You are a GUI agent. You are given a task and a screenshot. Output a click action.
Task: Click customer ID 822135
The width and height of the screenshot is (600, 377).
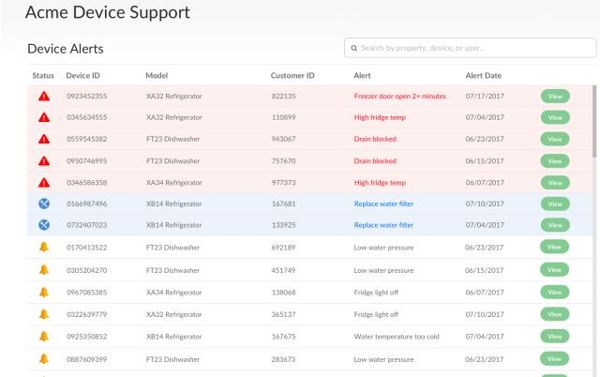[x=284, y=96]
